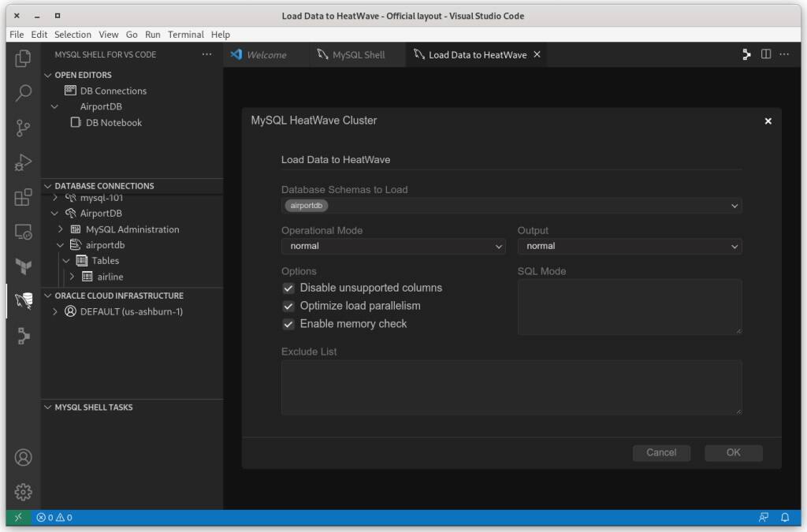The height and width of the screenshot is (532, 807).
Task: Uncheck Enable memory check
Action: click(x=288, y=324)
